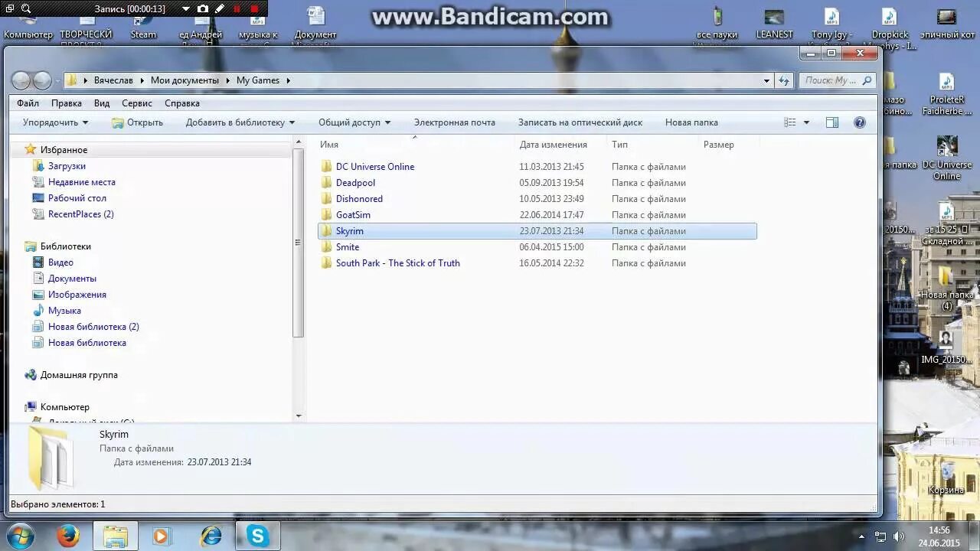
Task: Expand breadcrumb arrow after Вячеслав
Action: (x=142, y=80)
